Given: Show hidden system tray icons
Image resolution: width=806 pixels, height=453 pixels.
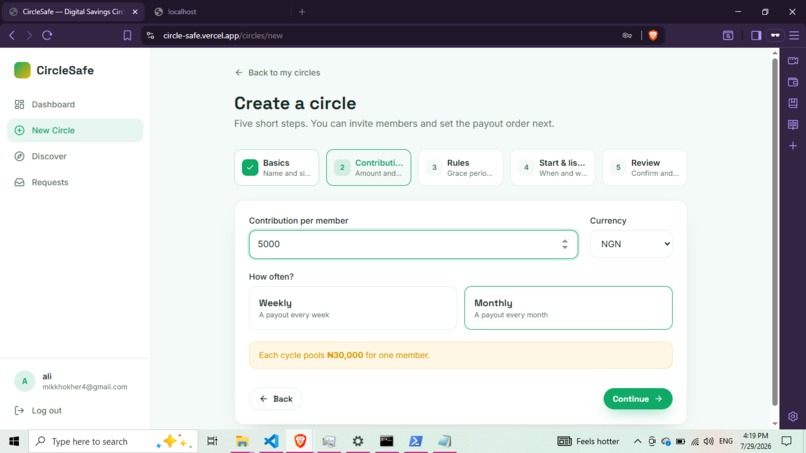Looking at the screenshot, I should (x=637, y=441).
